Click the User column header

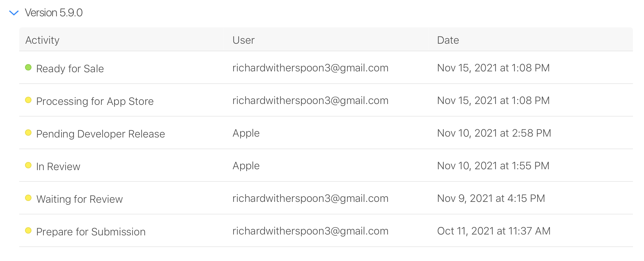pyautogui.click(x=243, y=40)
